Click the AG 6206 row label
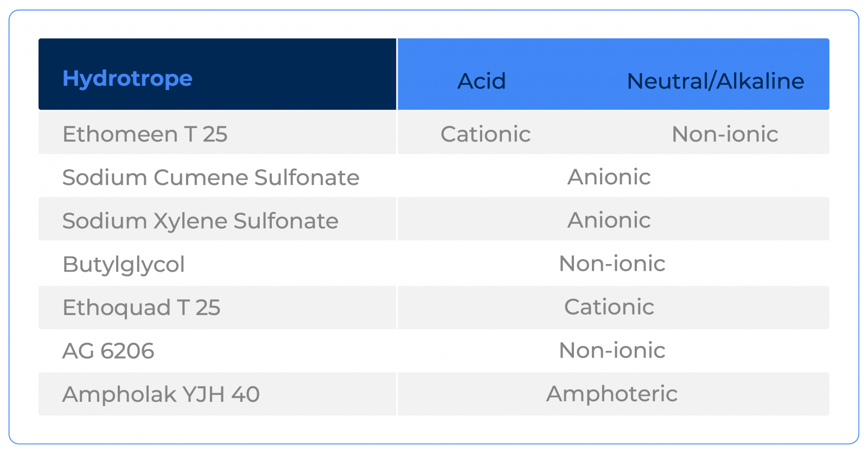Screen dimensions: 868x455 [x=108, y=351]
